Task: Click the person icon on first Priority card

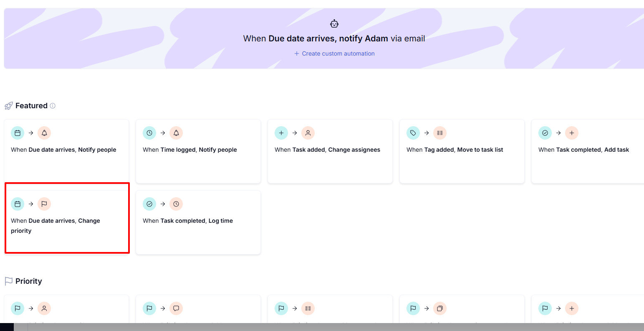Action: pyautogui.click(x=44, y=308)
